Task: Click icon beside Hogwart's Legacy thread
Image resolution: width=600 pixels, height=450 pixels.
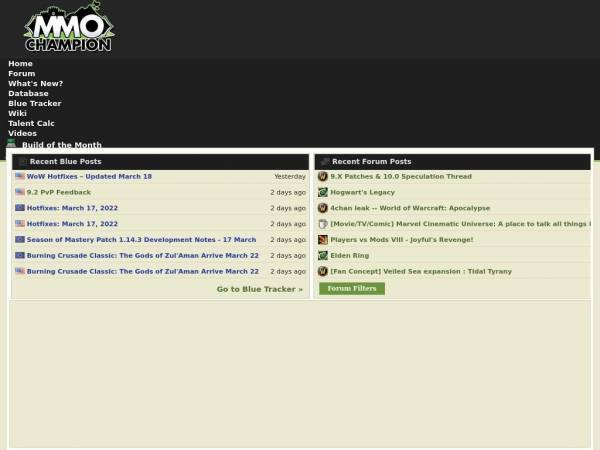Action: pos(323,192)
